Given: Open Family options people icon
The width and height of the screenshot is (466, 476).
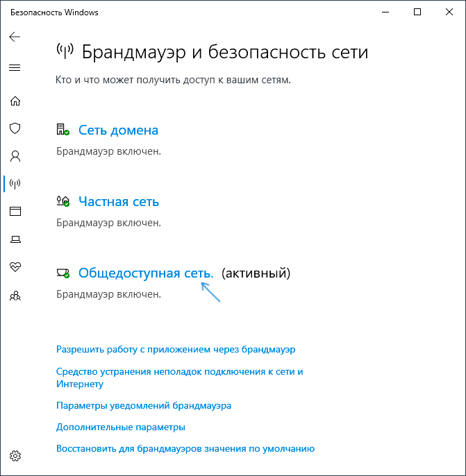Looking at the screenshot, I should coord(15,296).
